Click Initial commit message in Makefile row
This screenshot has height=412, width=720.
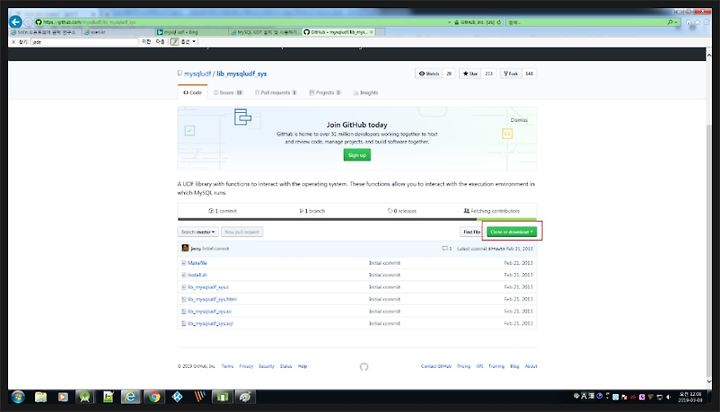[385, 263]
